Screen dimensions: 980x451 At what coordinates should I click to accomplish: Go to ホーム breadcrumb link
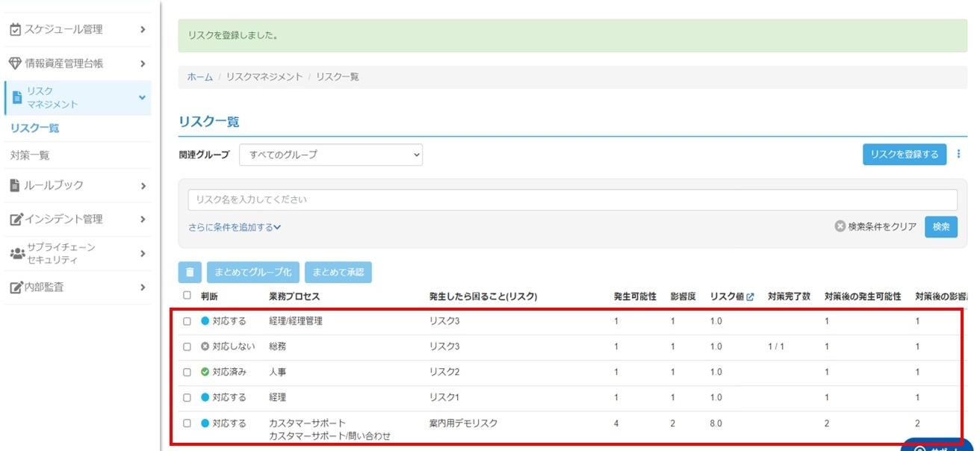pyautogui.click(x=199, y=77)
